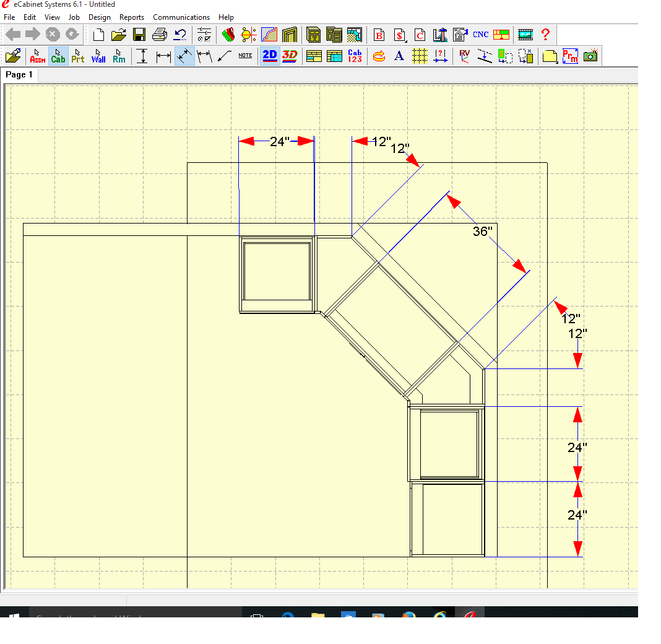This screenshot has width=661, height=644.
Task: Click the 36" dimension label
Action: tap(482, 232)
